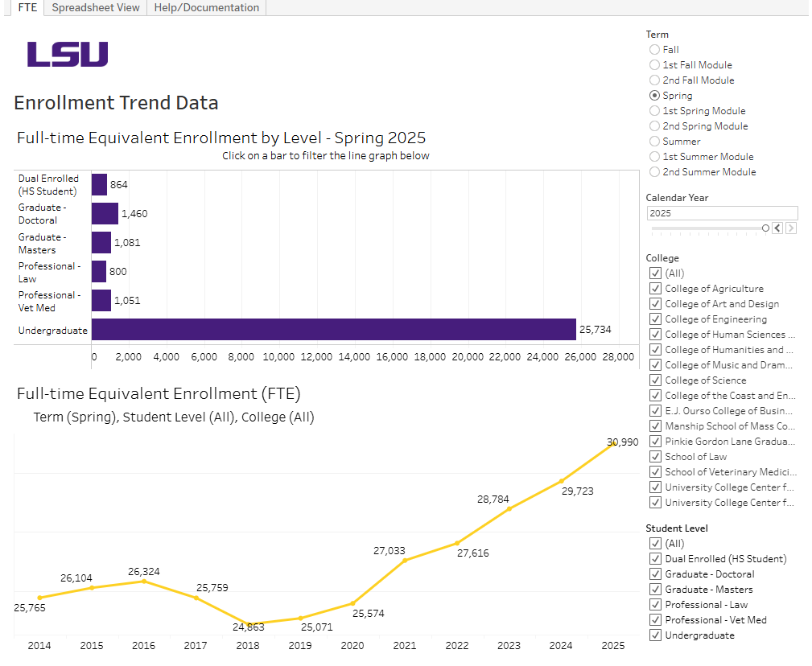812x666 pixels.
Task: Uncheck Professional - Vet Med student level
Action: click(x=655, y=619)
